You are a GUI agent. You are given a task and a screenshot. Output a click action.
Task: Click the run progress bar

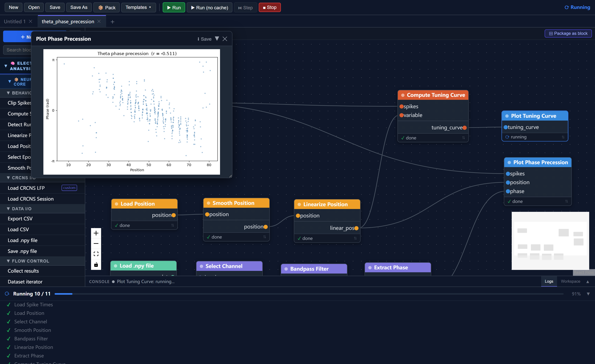pyautogui.click(x=309, y=294)
